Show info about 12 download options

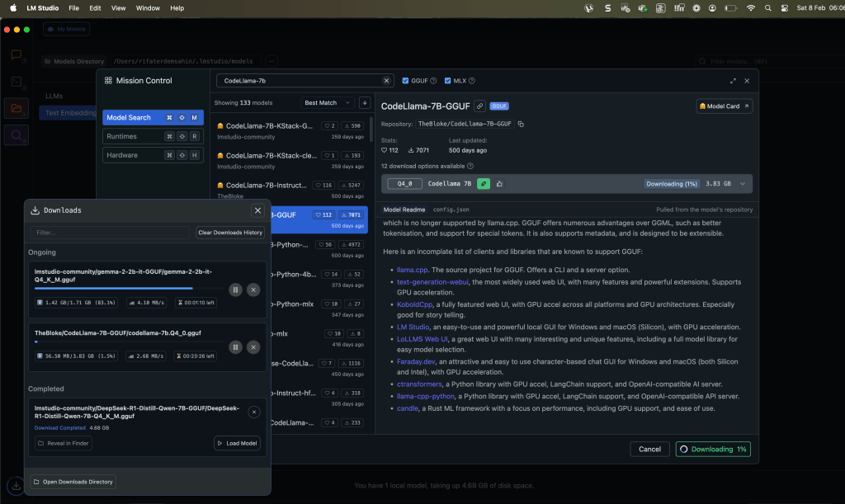click(470, 166)
